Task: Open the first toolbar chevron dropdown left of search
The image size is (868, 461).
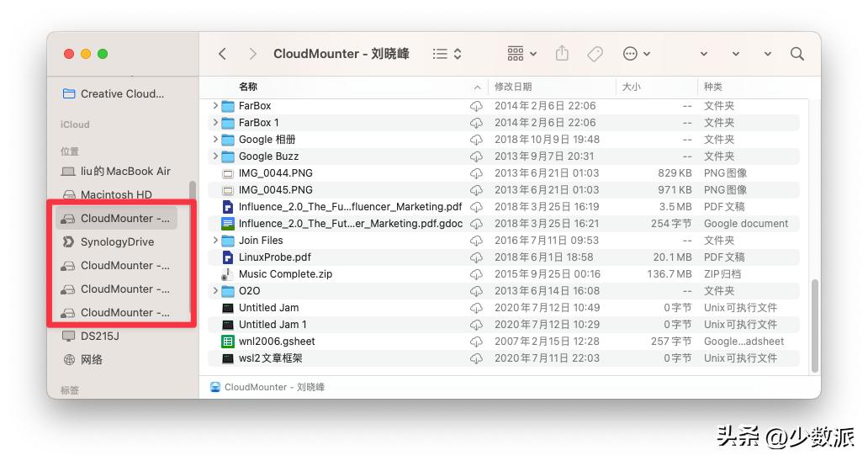Action: pos(704,54)
